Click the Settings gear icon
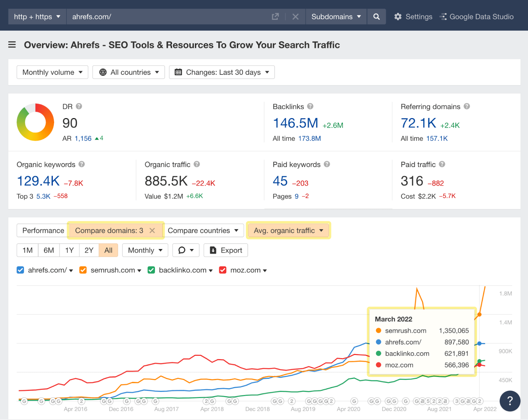This screenshot has height=420, width=528. [398, 16]
